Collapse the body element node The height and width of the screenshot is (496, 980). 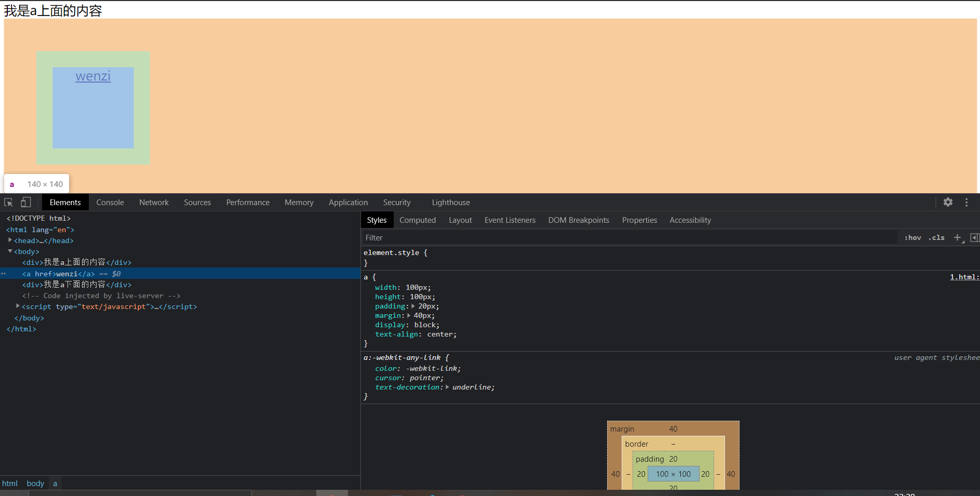pos(10,251)
